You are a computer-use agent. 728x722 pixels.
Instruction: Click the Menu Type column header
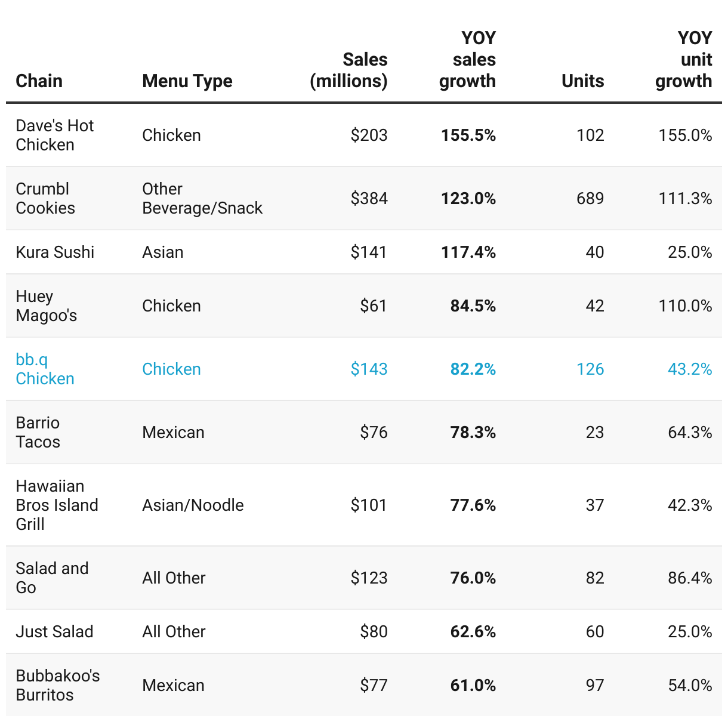(x=187, y=81)
